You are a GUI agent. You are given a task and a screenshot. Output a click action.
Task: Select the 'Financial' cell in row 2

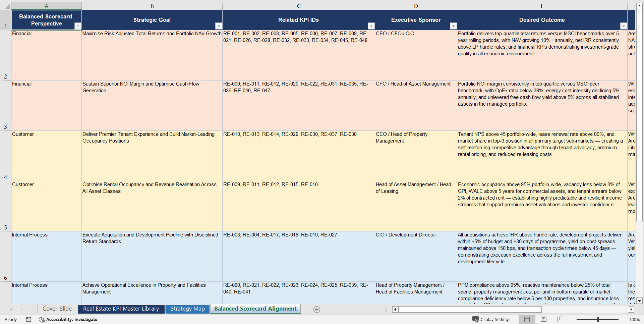click(46, 55)
